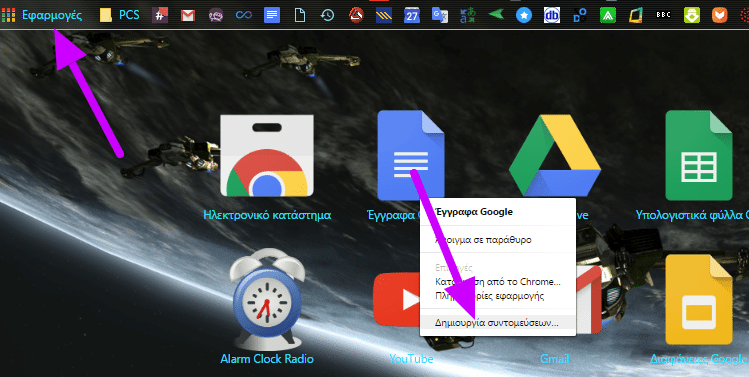Click the Alarm Clock Radio label
Screen dimensions: 749x377
click(x=267, y=358)
